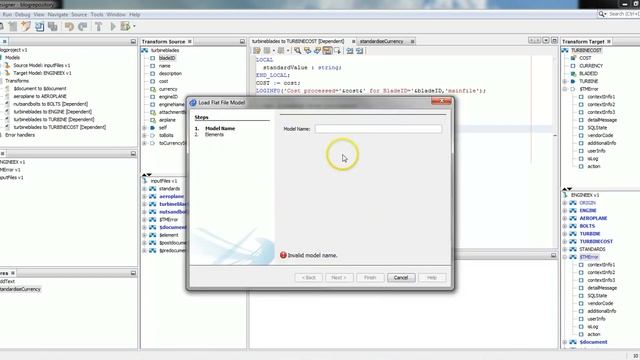Toggle the highlighted search icon in editor toolbar
The image size is (640, 360).
pos(327,51)
